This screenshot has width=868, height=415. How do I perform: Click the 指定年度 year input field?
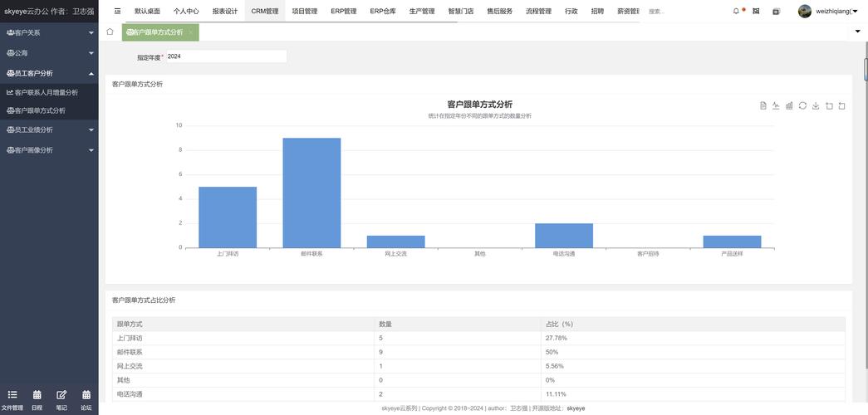tap(226, 56)
